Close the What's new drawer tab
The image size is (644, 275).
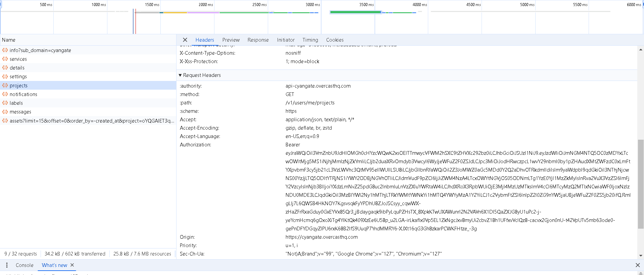72,265
